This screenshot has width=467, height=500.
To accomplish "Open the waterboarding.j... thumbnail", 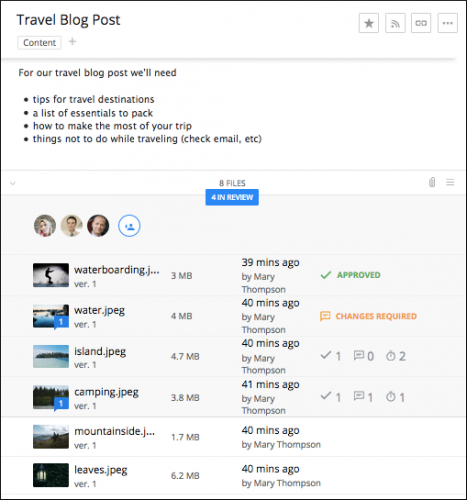I will click(51, 275).
